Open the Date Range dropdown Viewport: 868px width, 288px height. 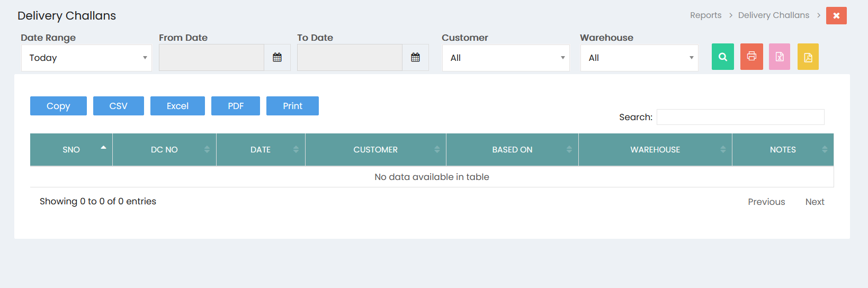point(86,58)
